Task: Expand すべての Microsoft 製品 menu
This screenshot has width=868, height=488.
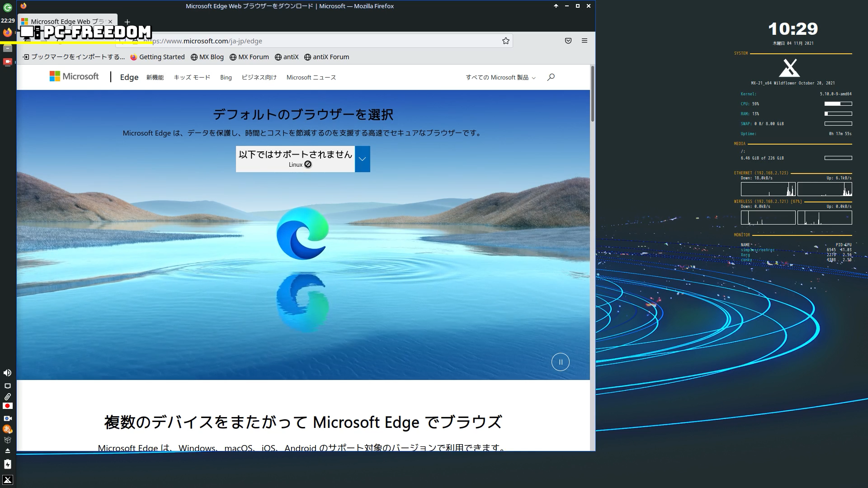Action: point(500,78)
